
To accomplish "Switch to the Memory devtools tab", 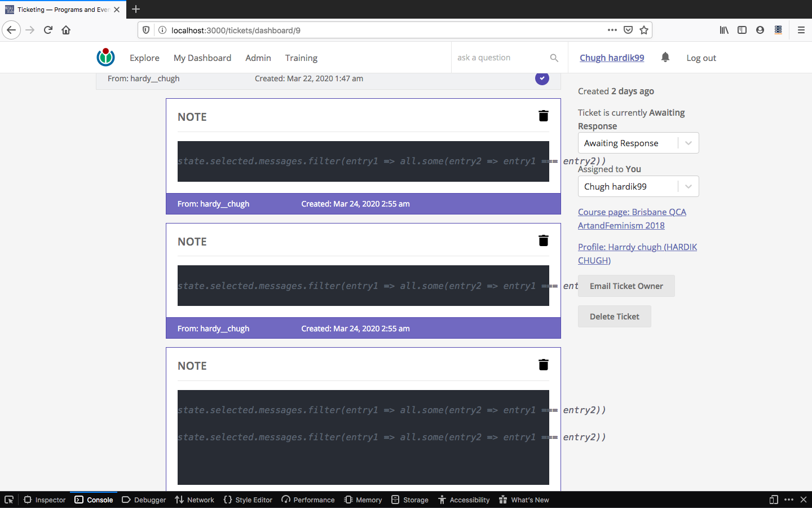I will click(x=363, y=500).
